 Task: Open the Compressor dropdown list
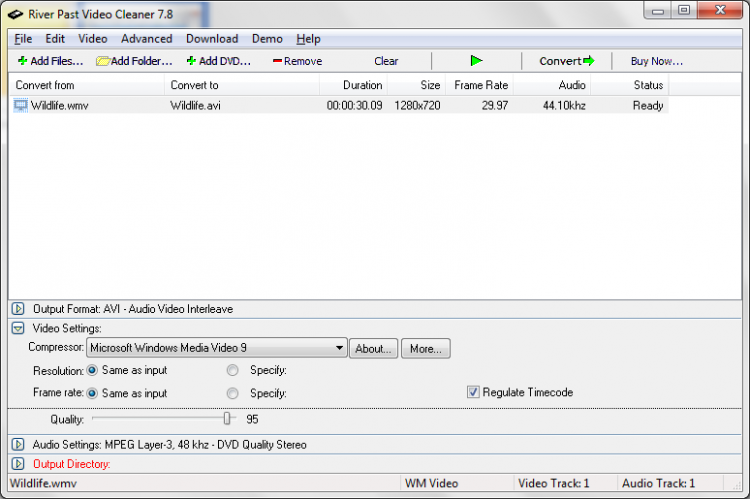[217, 348]
